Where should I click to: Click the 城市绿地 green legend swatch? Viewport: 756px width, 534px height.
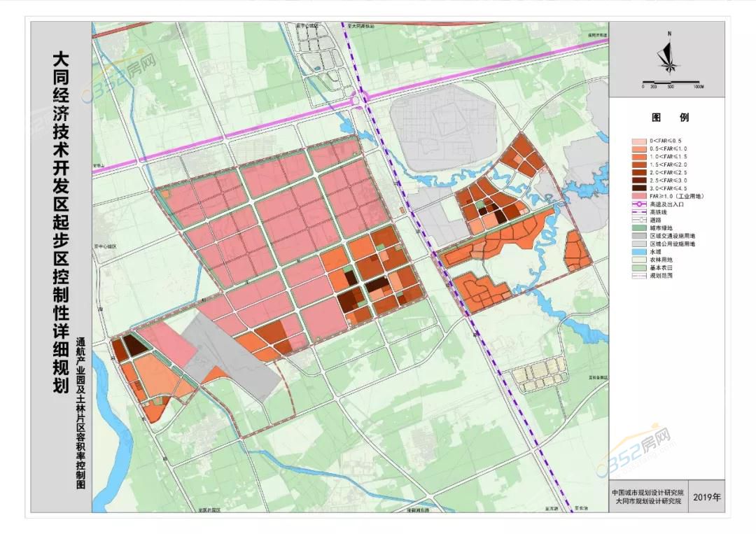(x=640, y=227)
